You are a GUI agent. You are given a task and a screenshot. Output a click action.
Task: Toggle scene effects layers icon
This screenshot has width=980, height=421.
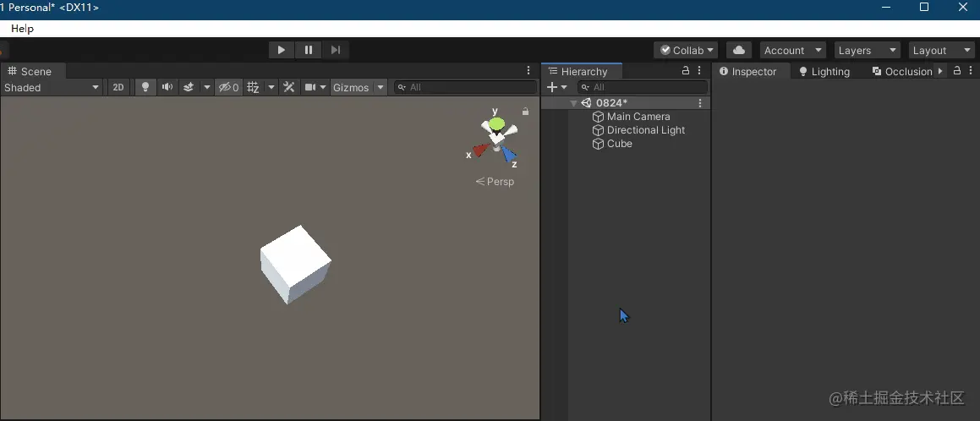tap(188, 87)
